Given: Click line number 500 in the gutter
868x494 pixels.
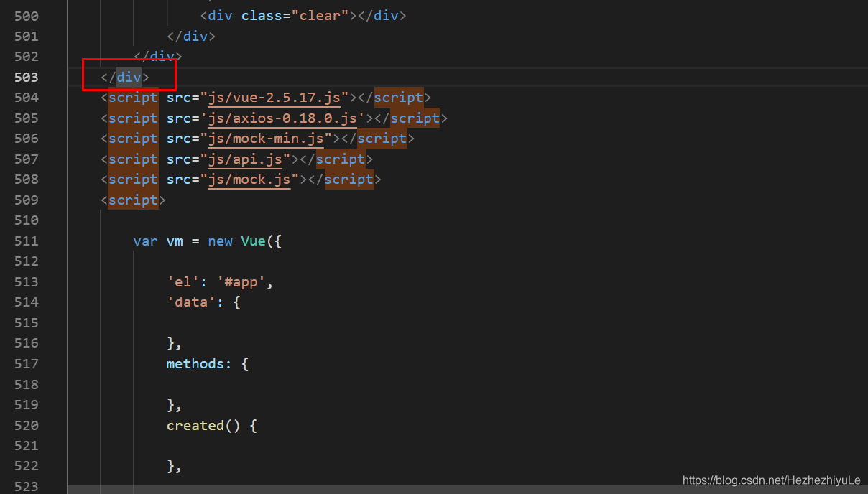Looking at the screenshot, I should click(x=27, y=15).
